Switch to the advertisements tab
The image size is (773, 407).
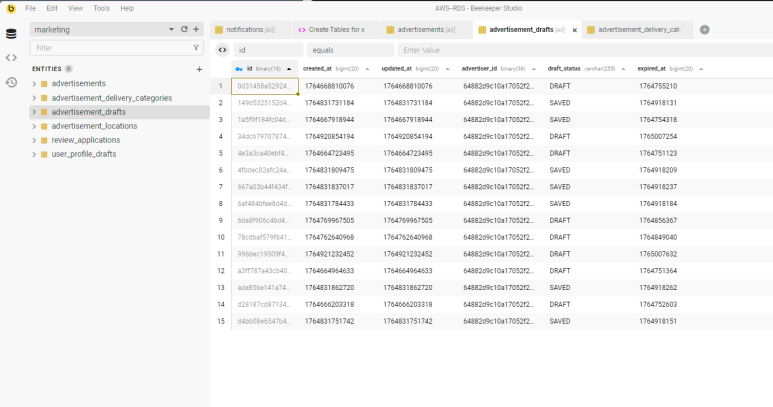pyautogui.click(x=426, y=30)
